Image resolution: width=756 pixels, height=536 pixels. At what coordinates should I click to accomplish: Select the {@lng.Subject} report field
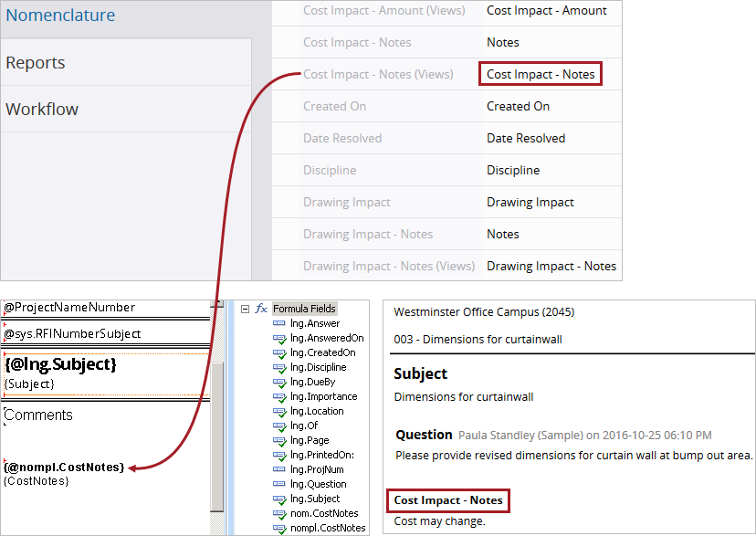click(60, 364)
